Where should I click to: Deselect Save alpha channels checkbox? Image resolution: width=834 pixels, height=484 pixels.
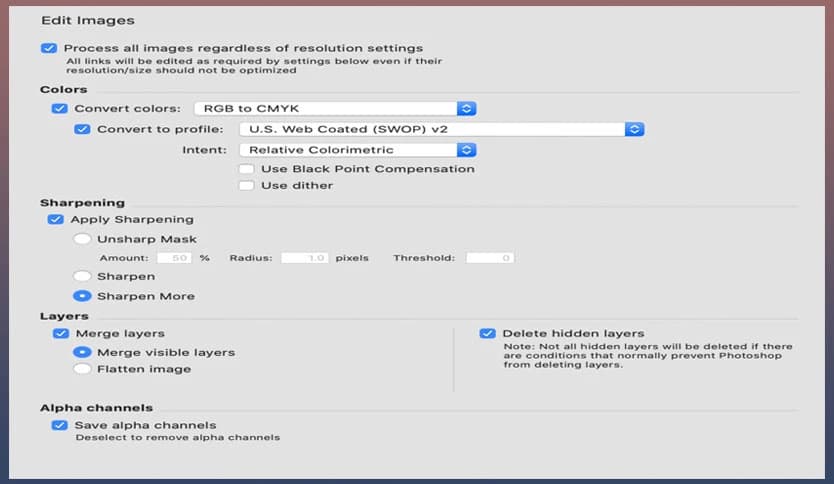[x=60, y=425]
